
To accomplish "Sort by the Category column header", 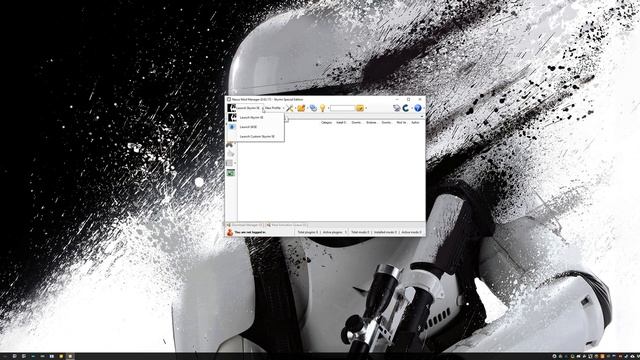I will pyautogui.click(x=327, y=122).
